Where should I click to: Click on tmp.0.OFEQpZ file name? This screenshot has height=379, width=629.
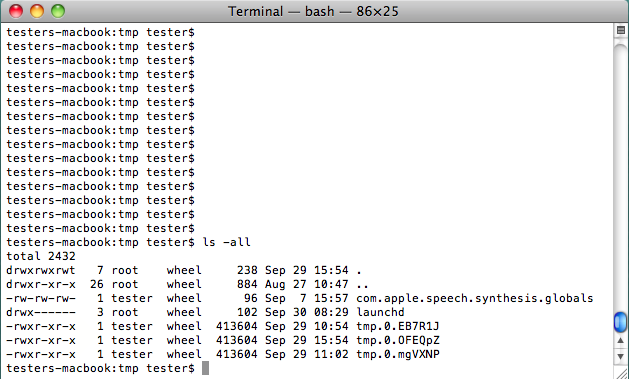[398, 340]
